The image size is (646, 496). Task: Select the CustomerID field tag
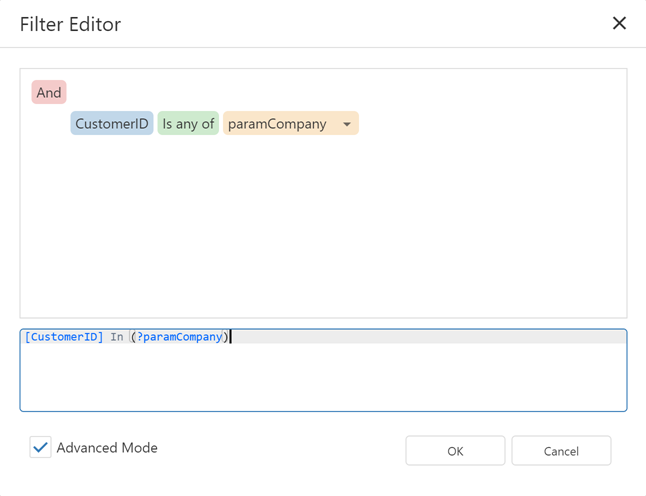point(112,124)
